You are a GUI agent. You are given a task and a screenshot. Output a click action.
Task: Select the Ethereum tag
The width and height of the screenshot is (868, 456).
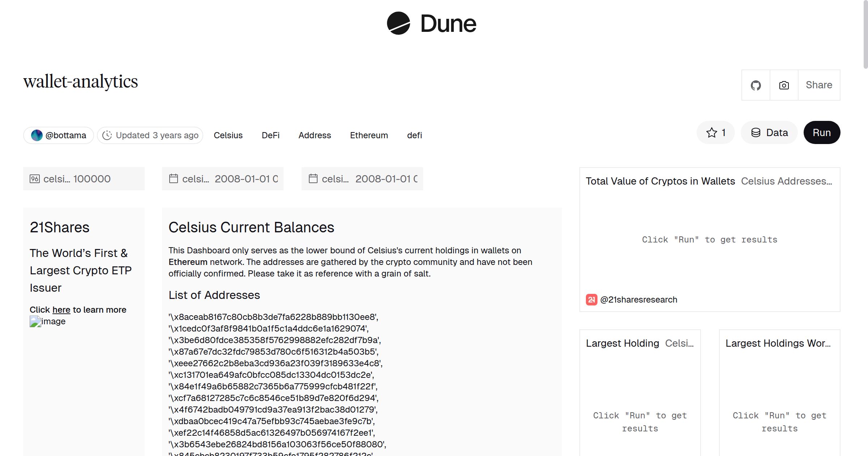pyautogui.click(x=369, y=135)
